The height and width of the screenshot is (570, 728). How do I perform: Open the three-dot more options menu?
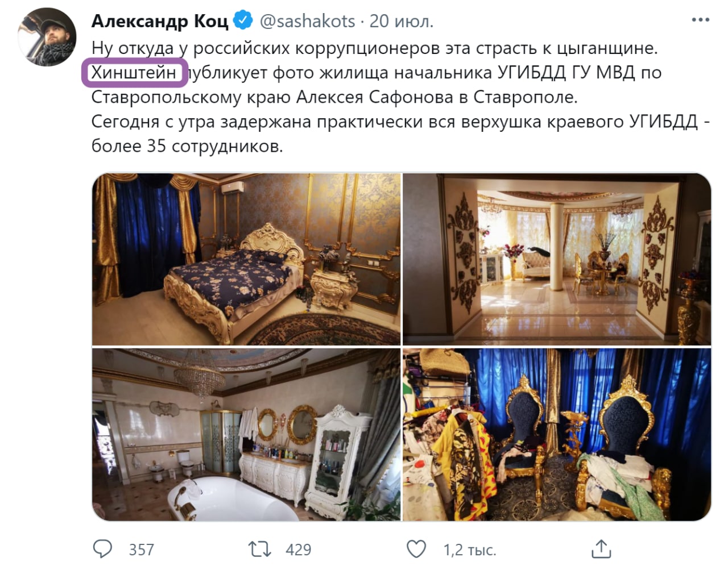click(x=700, y=20)
